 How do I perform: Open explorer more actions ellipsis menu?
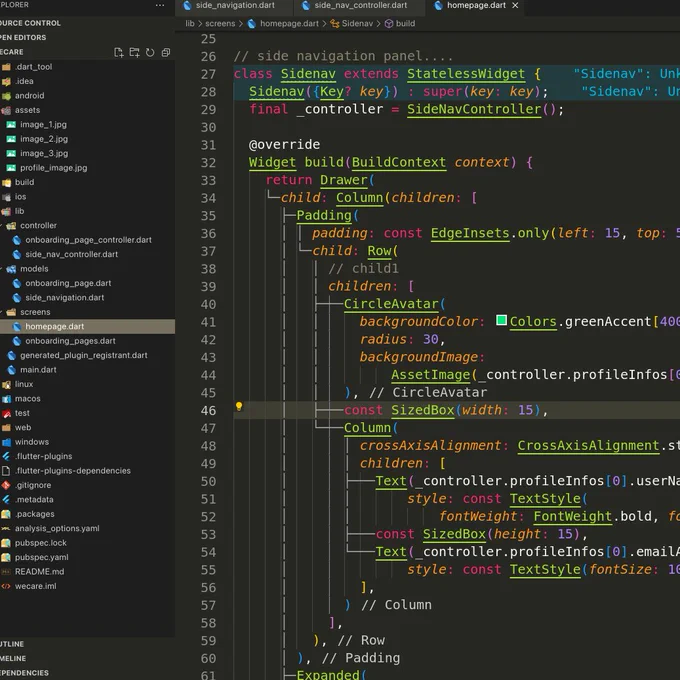point(160,5)
